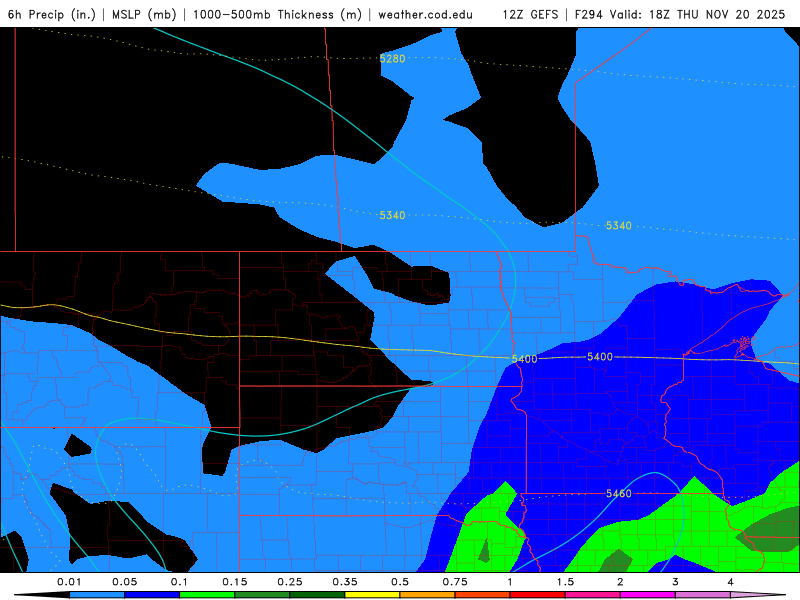The image size is (800, 600).
Task: Pick the dark green legend swatch after 0.25
Action: pos(317,595)
